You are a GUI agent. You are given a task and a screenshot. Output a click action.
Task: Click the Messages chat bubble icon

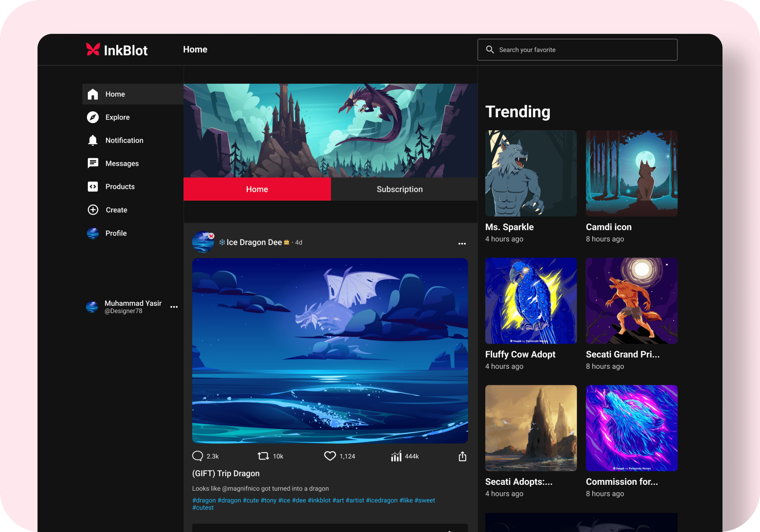tap(93, 163)
